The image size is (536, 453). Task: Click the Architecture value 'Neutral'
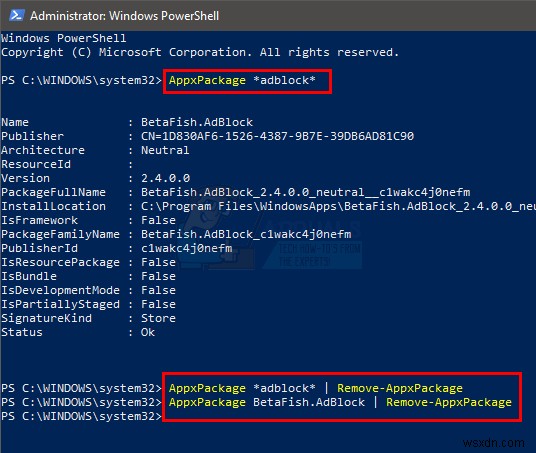tap(165, 150)
